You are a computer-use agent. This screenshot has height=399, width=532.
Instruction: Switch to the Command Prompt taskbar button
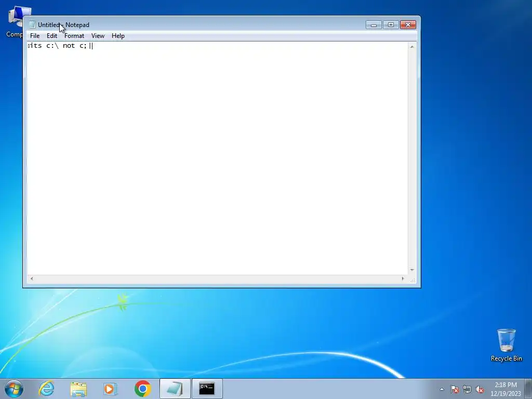[x=207, y=389]
